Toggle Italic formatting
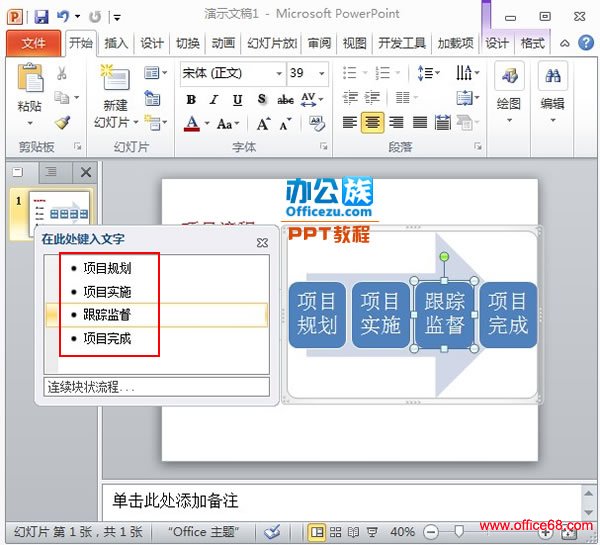 (x=214, y=100)
